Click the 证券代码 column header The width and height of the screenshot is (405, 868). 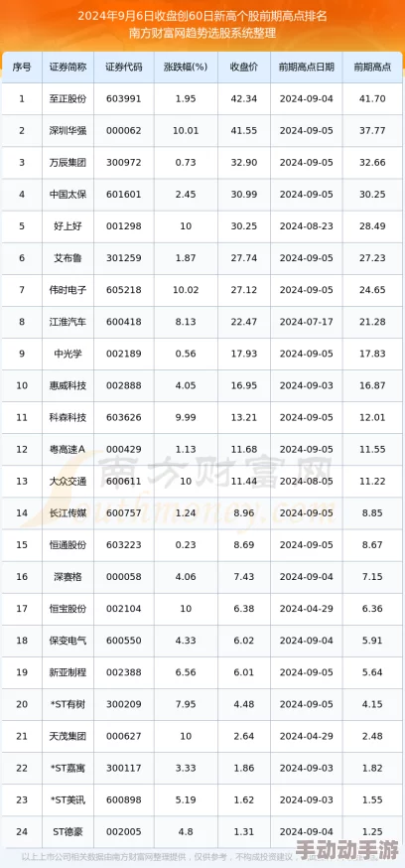124,68
